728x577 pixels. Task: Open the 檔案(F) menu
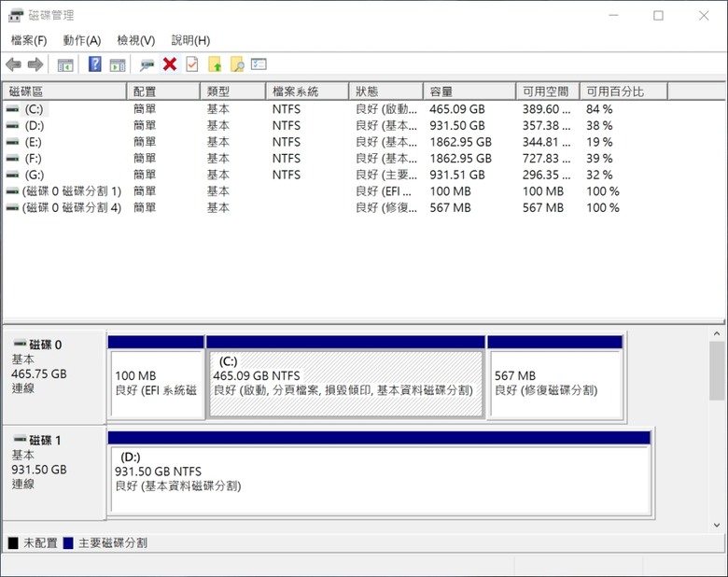click(x=29, y=40)
